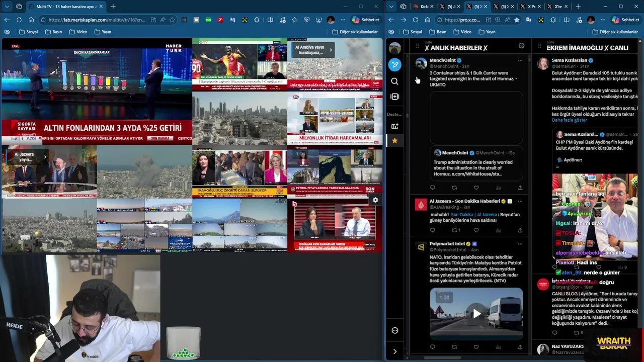Viewport: 644px width, 362px height.
Task: Add a column in X Pro sidebar
Action: pos(395,97)
